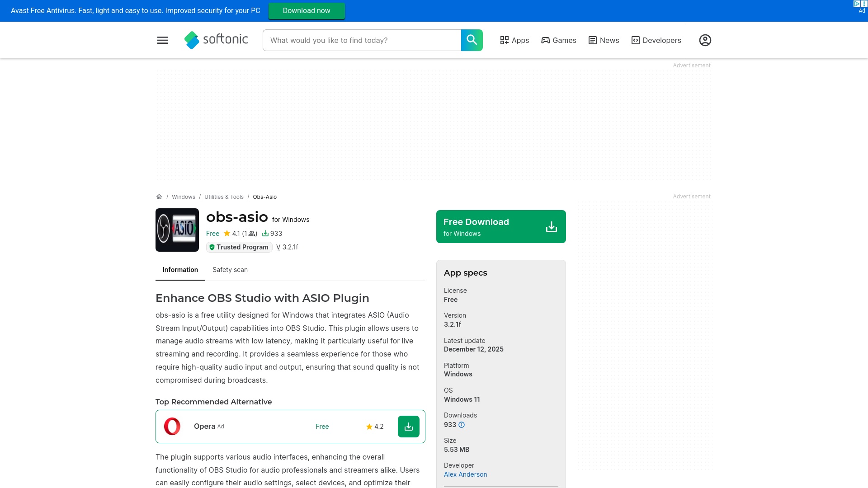Click the 5.53 MB size value

[457, 450]
